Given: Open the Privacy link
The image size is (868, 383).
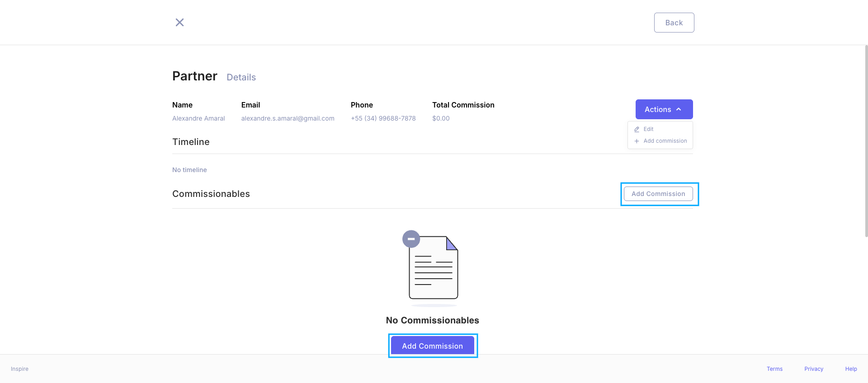Looking at the screenshot, I should 814,369.
